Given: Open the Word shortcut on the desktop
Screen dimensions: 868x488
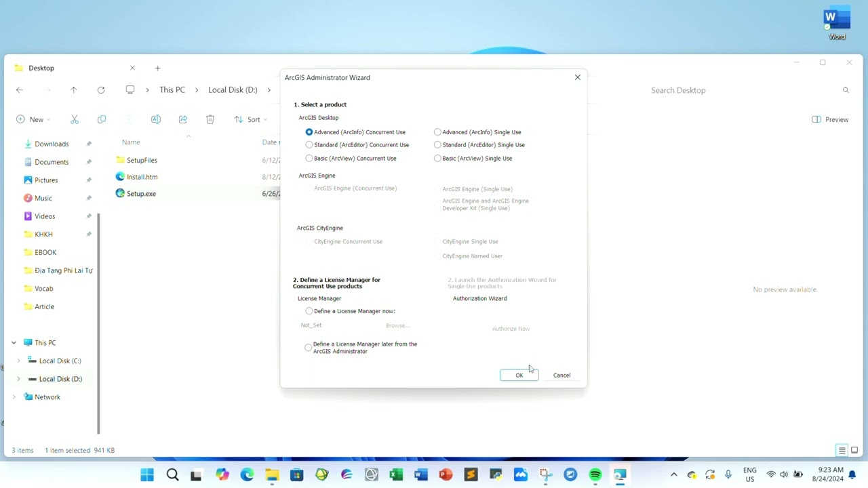Looking at the screenshot, I should tap(837, 24).
